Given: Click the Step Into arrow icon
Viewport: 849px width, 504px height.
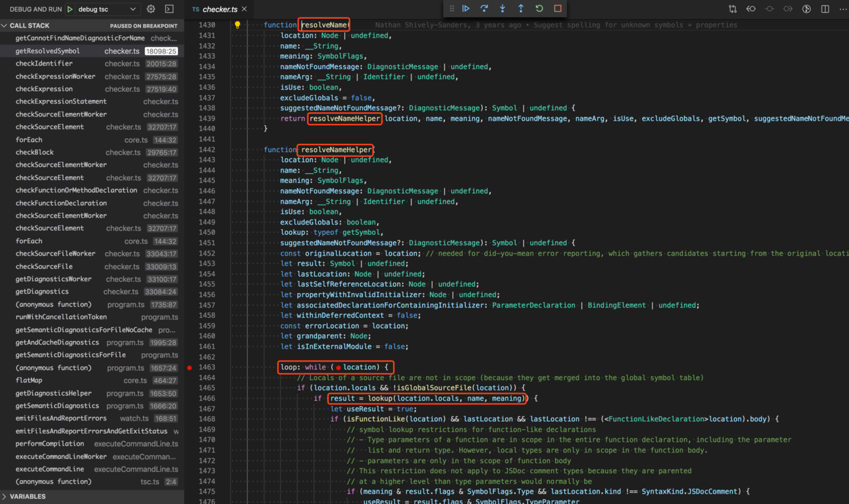Looking at the screenshot, I should click(503, 9).
